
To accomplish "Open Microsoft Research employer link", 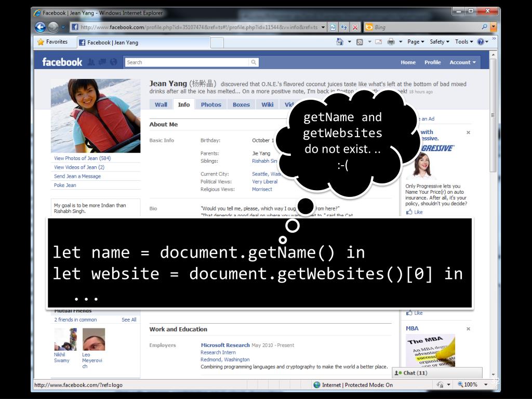I will pyautogui.click(x=225, y=345).
